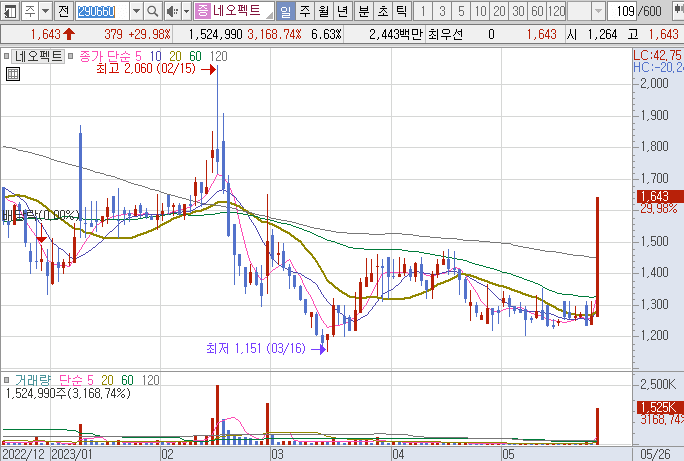Click the red up-arrow price indicator

tap(69, 34)
